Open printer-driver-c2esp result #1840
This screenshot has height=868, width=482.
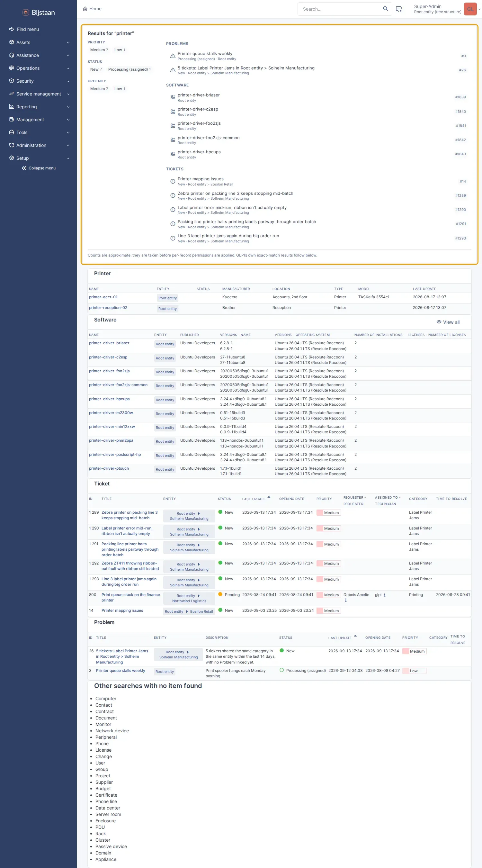(x=198, y=109)
